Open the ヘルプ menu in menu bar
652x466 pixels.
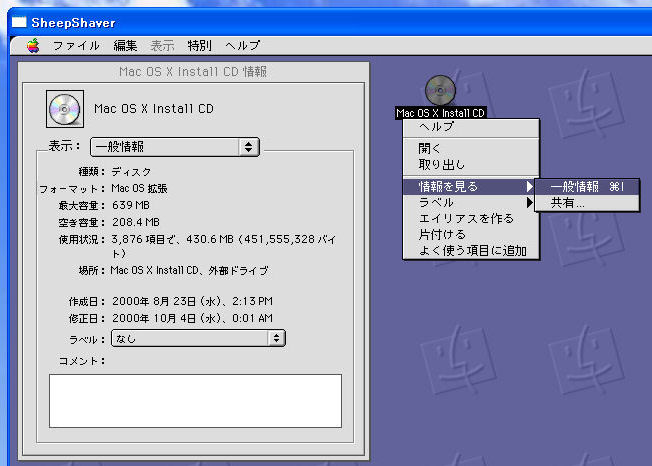[242, 45]
